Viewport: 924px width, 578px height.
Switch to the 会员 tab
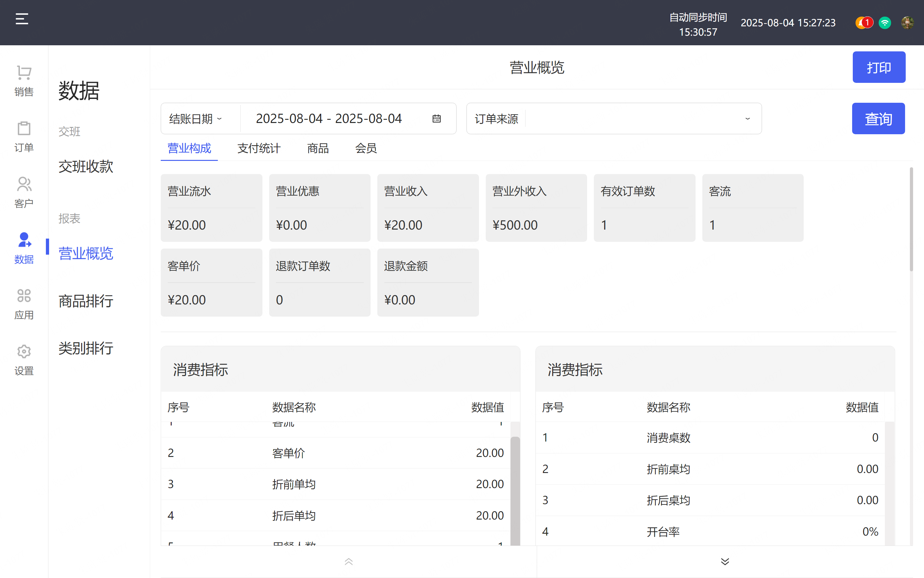[366, 148]
